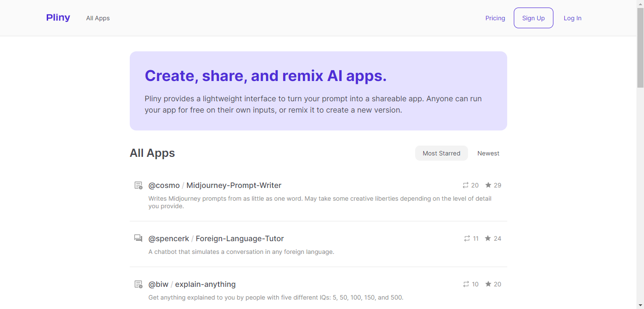Click the 'Pliny provides a lightweight interface' paragraph
The image size is (644, 309).
click(x=313, y=105)
